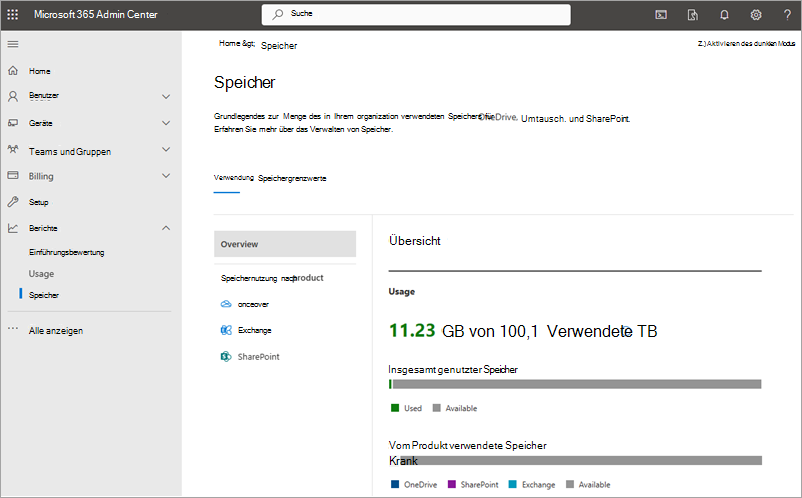
Task: Click the search magnifier icon
Action: point(278,14)
